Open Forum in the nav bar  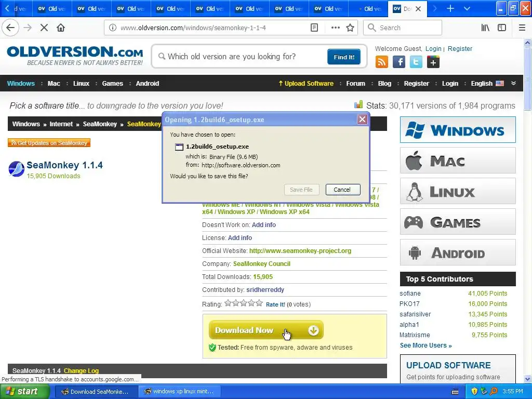(x=355, y=84)
